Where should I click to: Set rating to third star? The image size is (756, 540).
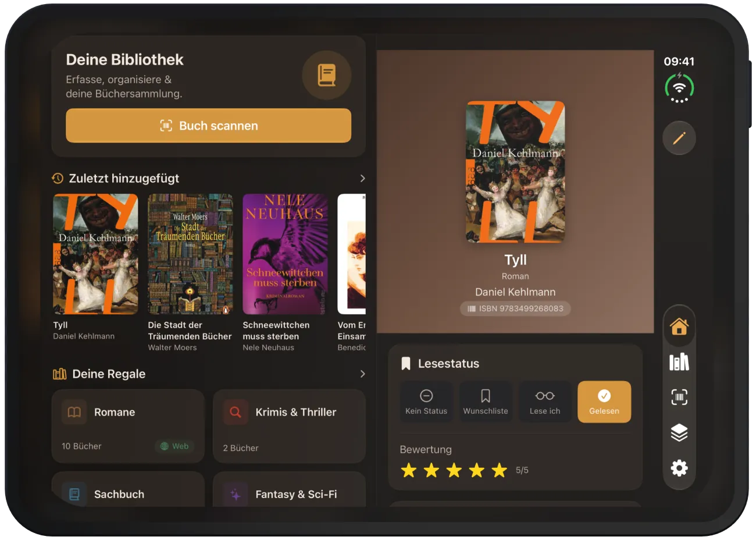[454, 470]
